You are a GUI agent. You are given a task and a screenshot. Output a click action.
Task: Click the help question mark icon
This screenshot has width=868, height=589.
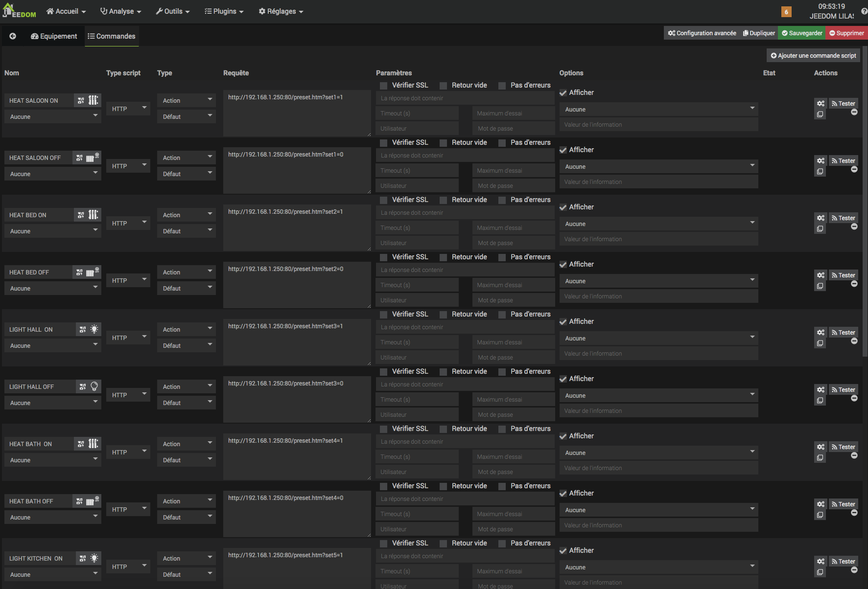coord(864,11)
